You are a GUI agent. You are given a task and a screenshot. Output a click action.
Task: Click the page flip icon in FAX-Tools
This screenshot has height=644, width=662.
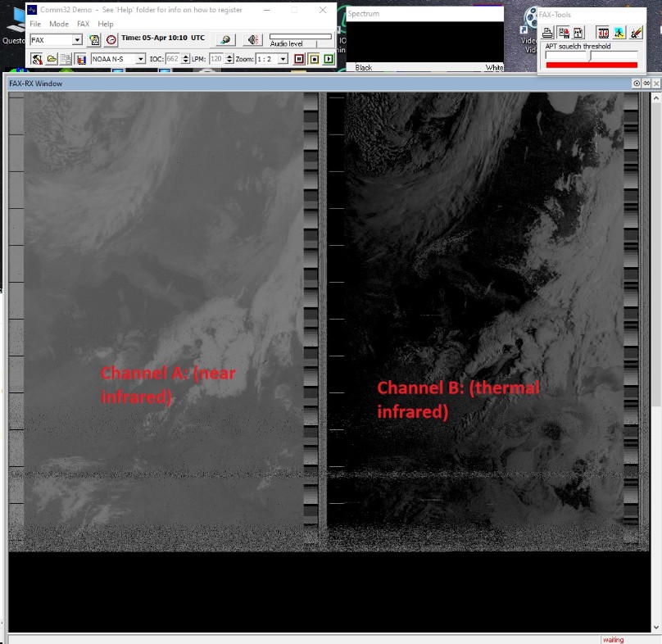point(578,33)
